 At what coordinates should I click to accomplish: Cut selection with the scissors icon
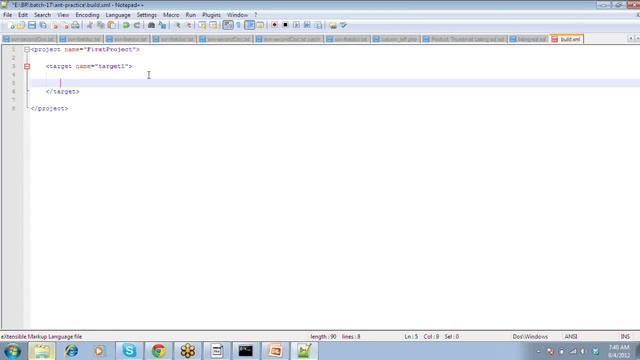click(90, 25)
